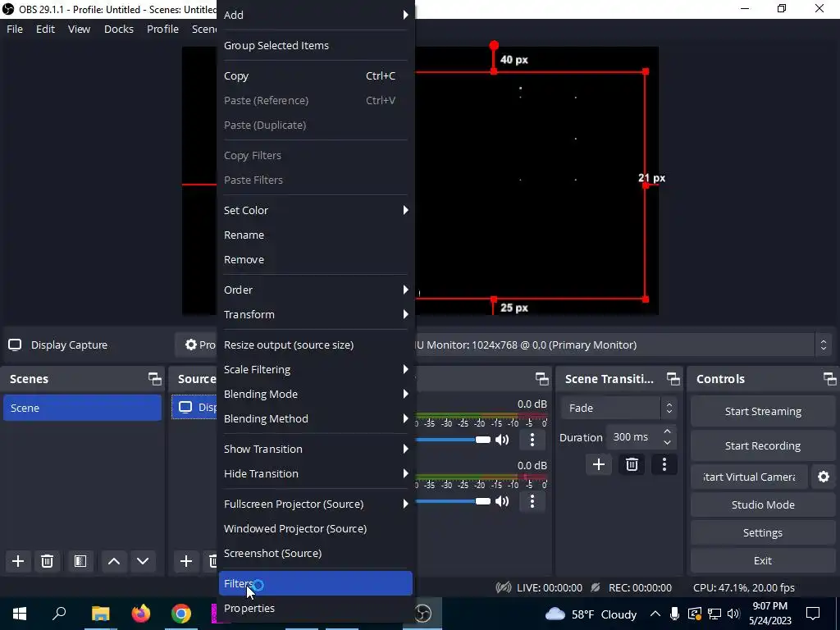Click Start Virtual Camera button
Screen dimensions: 840x630
click(749, 477)
